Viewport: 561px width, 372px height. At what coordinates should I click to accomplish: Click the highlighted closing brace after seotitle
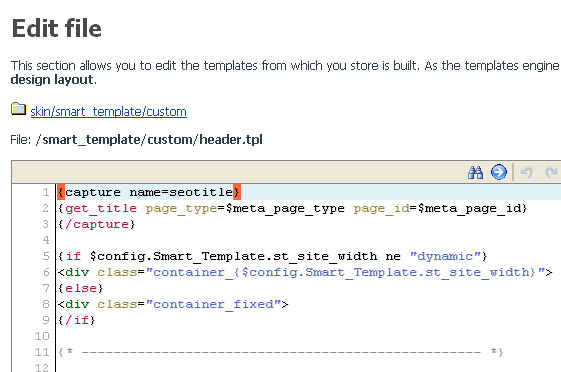[236, 192]
